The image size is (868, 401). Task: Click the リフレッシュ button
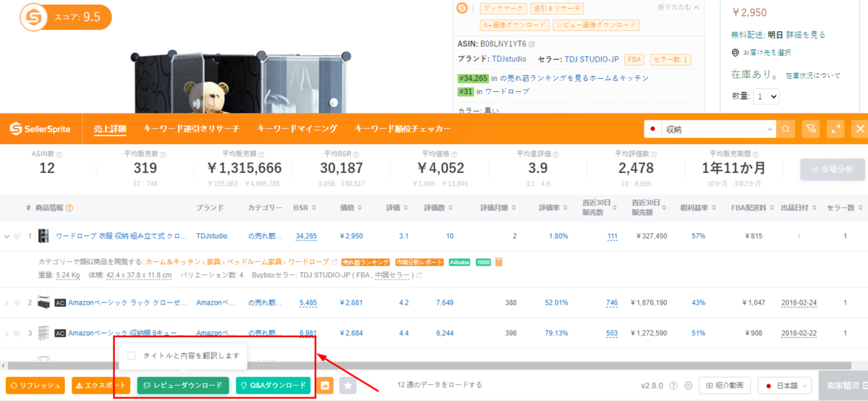[x=35, y=385]
